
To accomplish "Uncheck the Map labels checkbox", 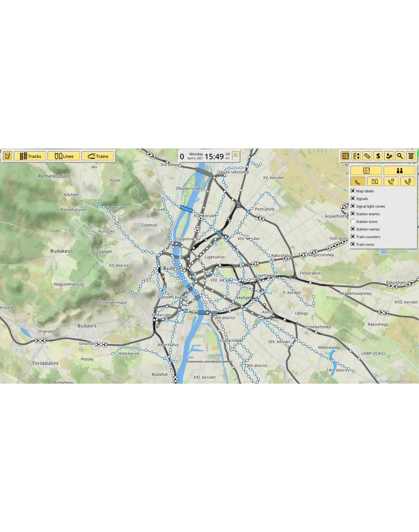I will (353, 191).
